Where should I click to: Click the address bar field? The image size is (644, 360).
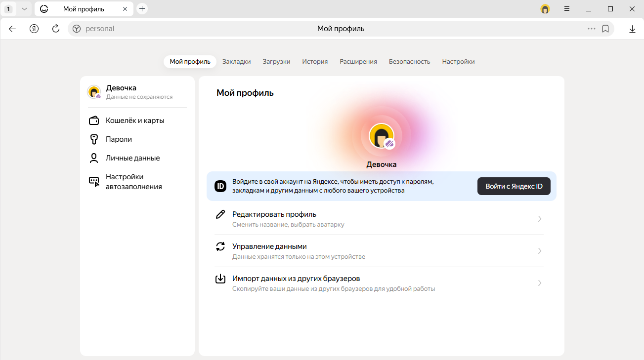[x=341, y=29]
